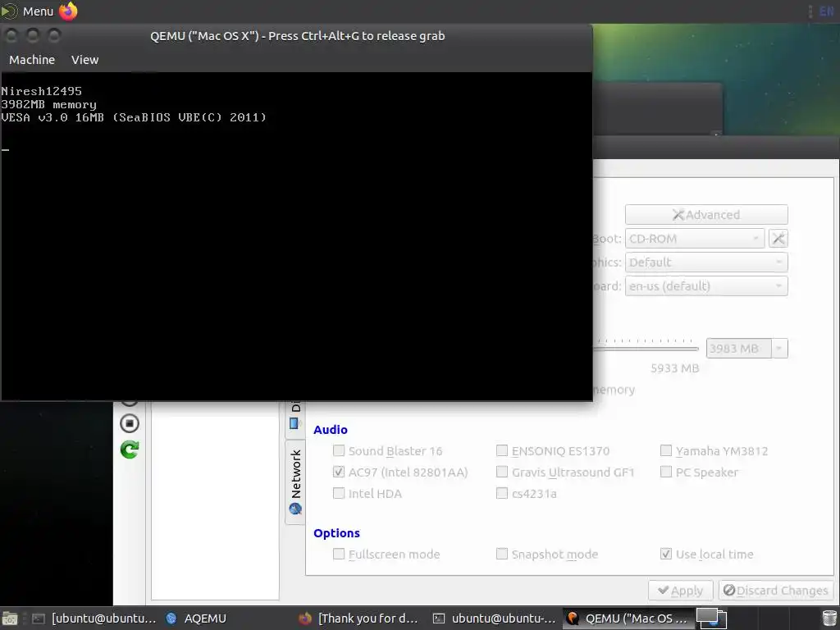The image size is (840, 630).
Task: Click 'VESA v3.0 16MB' line in console
Action: tap(134, 117)
